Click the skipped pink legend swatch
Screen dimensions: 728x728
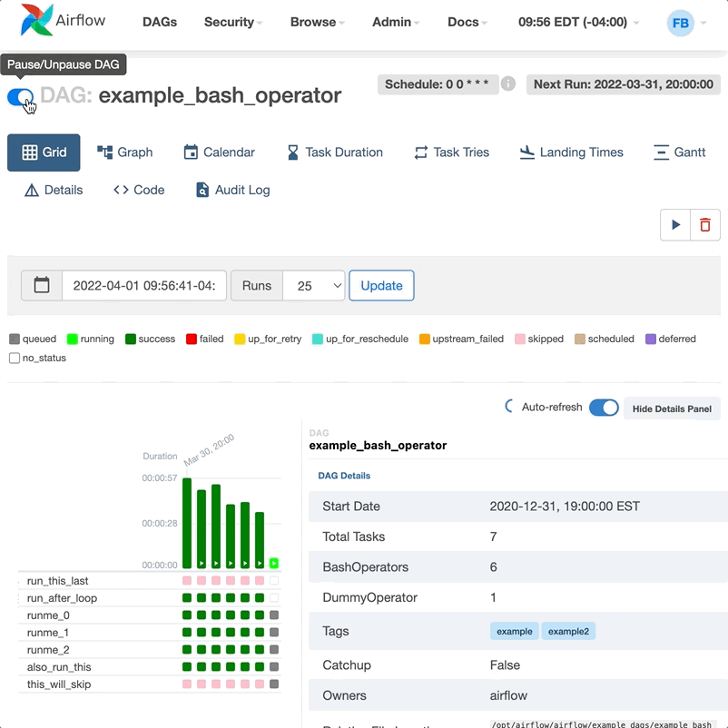click(x=520, y=339)
